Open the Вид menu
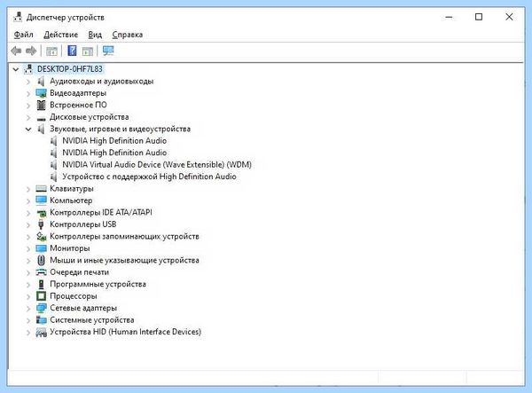Viewport: 532px width, 393px height. tap(95, 35)
